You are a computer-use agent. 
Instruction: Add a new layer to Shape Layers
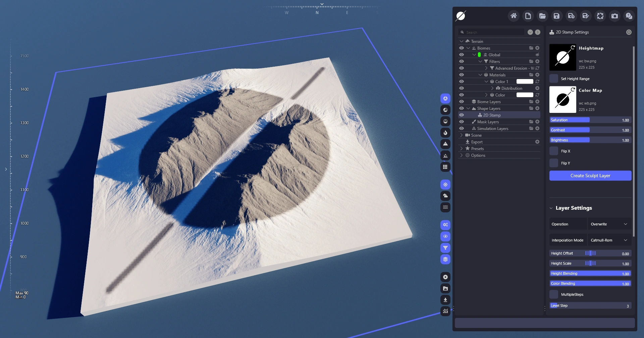tap(537, 108)
